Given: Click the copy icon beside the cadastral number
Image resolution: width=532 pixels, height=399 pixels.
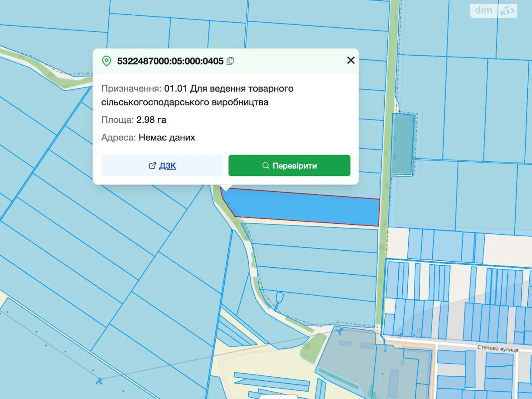Looking at the screenshot, I should (230, 61).
